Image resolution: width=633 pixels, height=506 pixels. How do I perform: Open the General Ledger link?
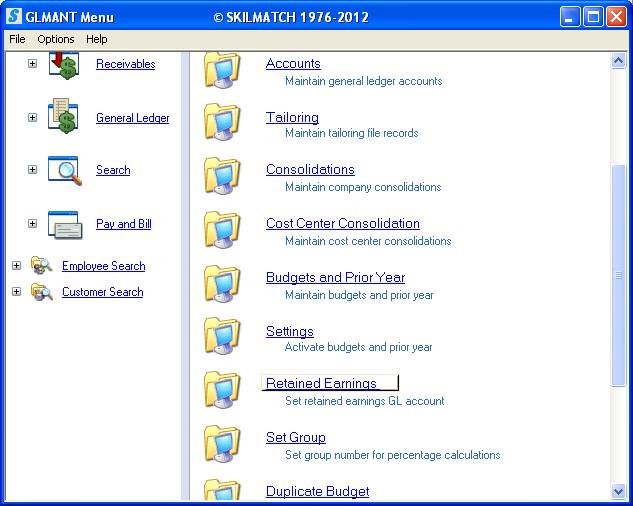(x=132, y=118)
